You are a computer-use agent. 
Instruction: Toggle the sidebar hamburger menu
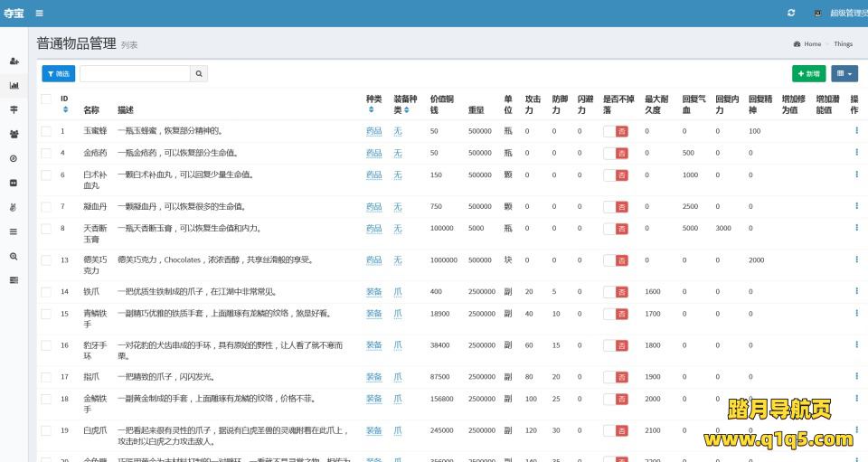click(x=39, y=14)
